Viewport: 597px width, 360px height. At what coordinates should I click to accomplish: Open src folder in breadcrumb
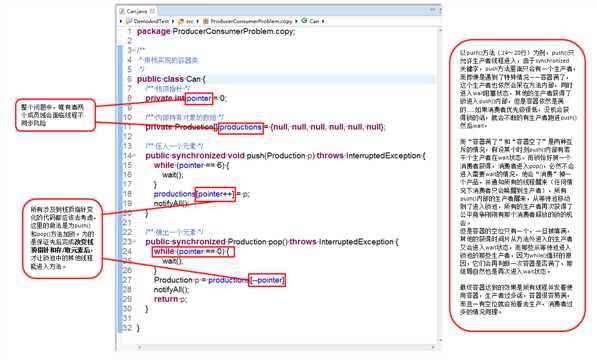pyautogui.click(x=189, y=21)
